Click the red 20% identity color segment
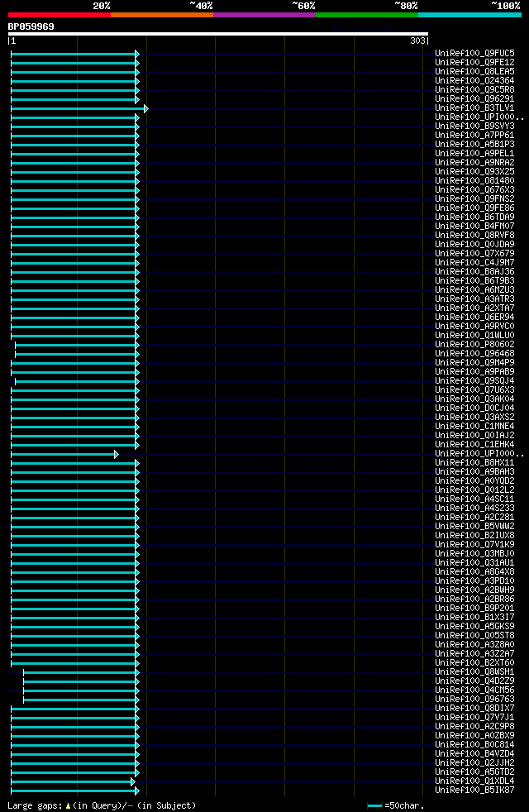The height and width of the screenshot is (812, 529). pos(60,15)
